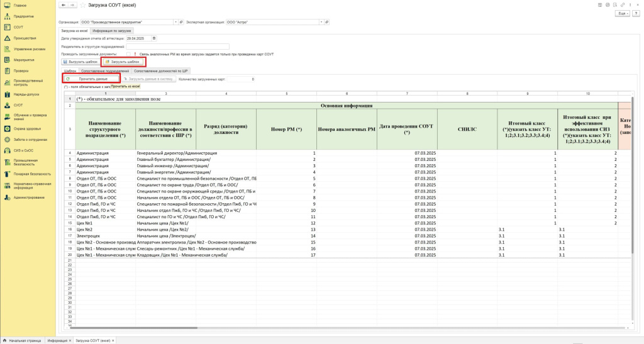Open Управление рисками sidebar icon
Viewport: 644px width, 344px height.
7,49
